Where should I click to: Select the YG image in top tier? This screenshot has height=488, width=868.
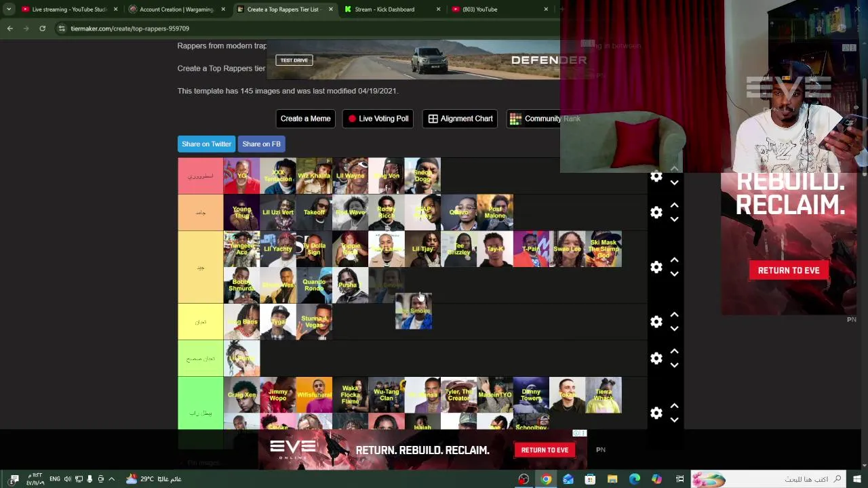[x=241, y=176]
